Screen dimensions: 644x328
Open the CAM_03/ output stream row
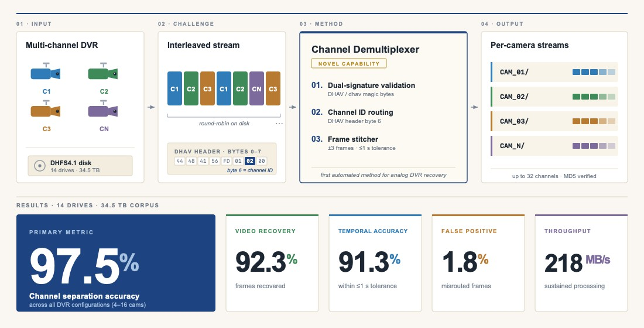coord(554,121)
